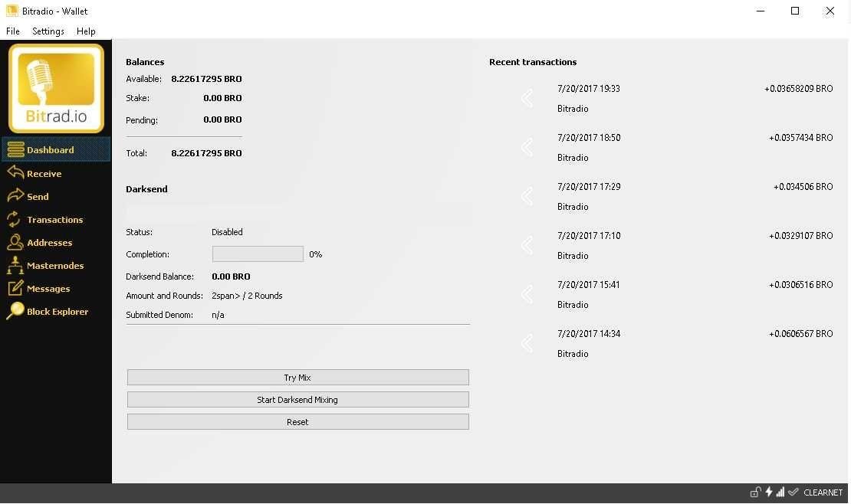Viewport: 851px width, 504px height.
Task: Open the File menu
Action: [12, 31]
